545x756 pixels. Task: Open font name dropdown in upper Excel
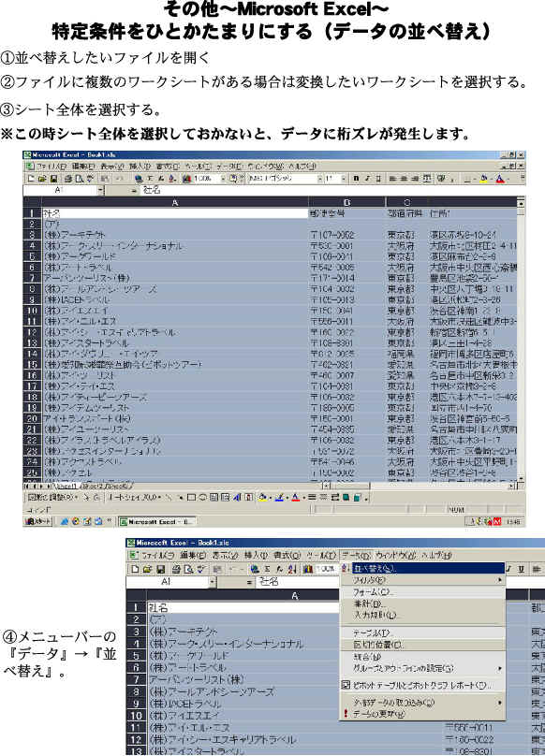319,179
